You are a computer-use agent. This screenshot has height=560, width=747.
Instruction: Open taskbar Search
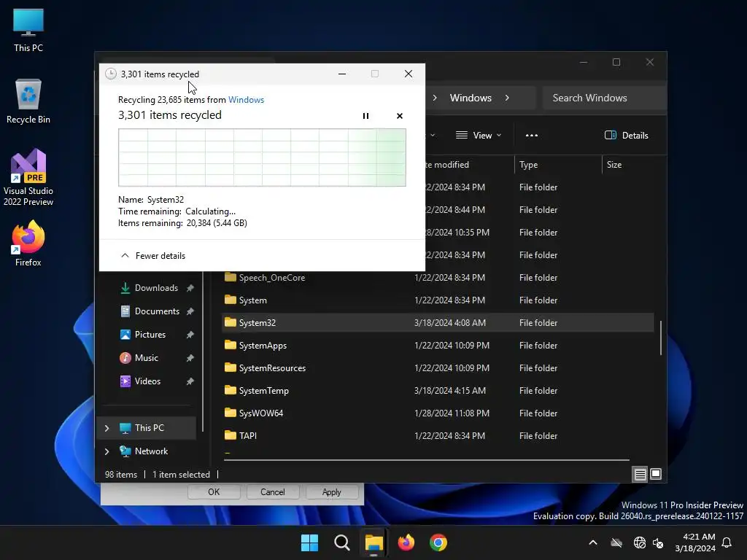(x=341, y=542)
